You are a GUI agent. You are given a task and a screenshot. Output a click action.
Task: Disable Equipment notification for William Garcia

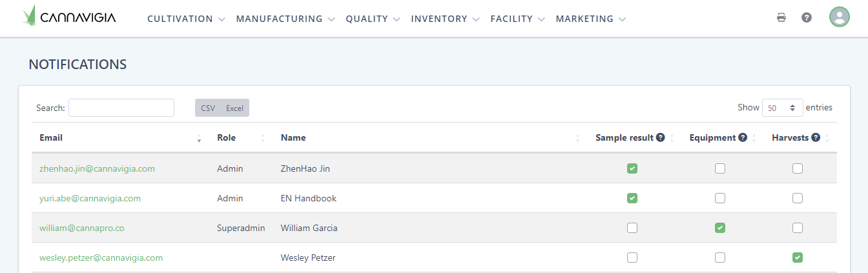click(720, 228)
